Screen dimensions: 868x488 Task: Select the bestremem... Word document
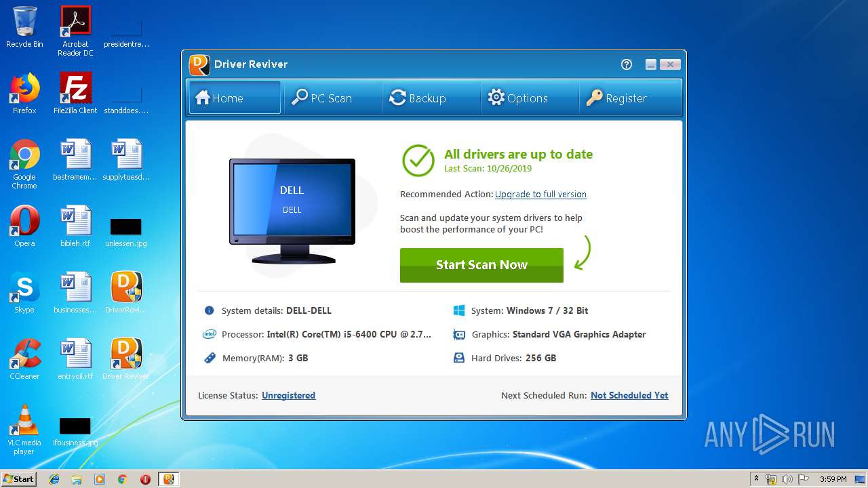click(75, 159)
